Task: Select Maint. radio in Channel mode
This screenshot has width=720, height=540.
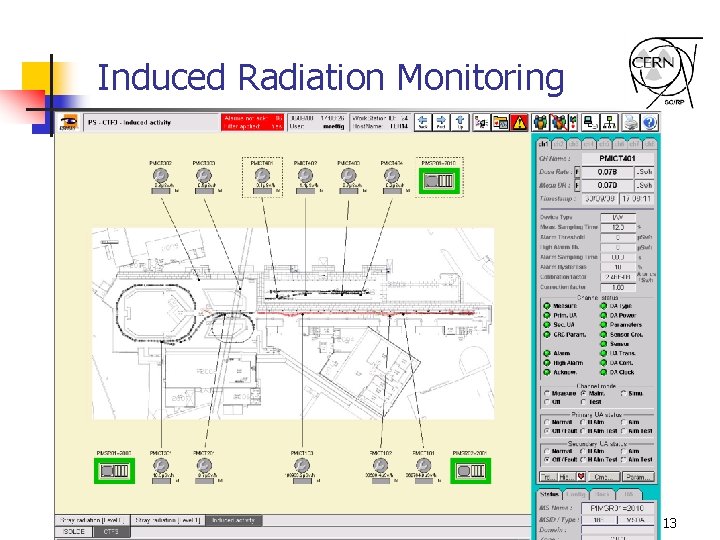Action: (x=584, y=394)
